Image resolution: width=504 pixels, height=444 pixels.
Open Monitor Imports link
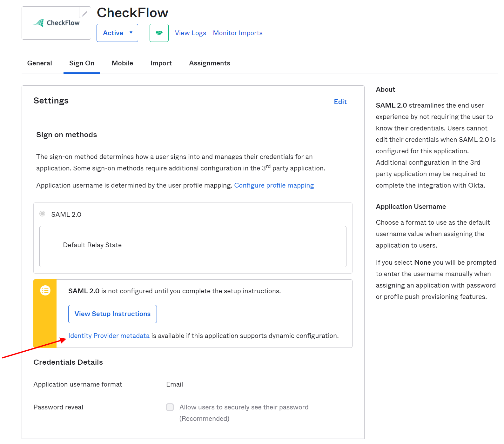tap(238, 33)
